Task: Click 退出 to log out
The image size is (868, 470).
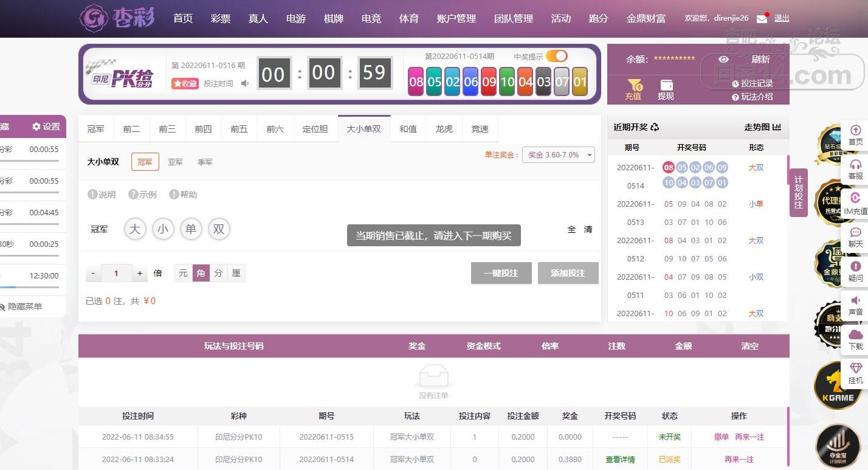Action: click(x=782, y=18)
